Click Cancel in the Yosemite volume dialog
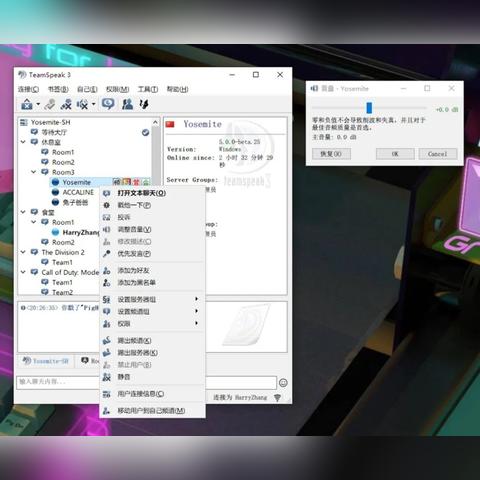This screenshot has width=480, height=480. click(438, 154)
